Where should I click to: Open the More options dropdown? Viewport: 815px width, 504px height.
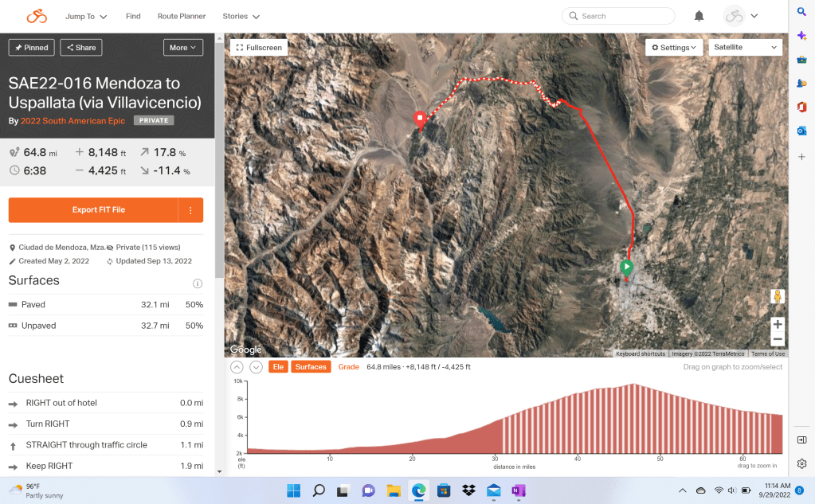click(x=182, y=48)
